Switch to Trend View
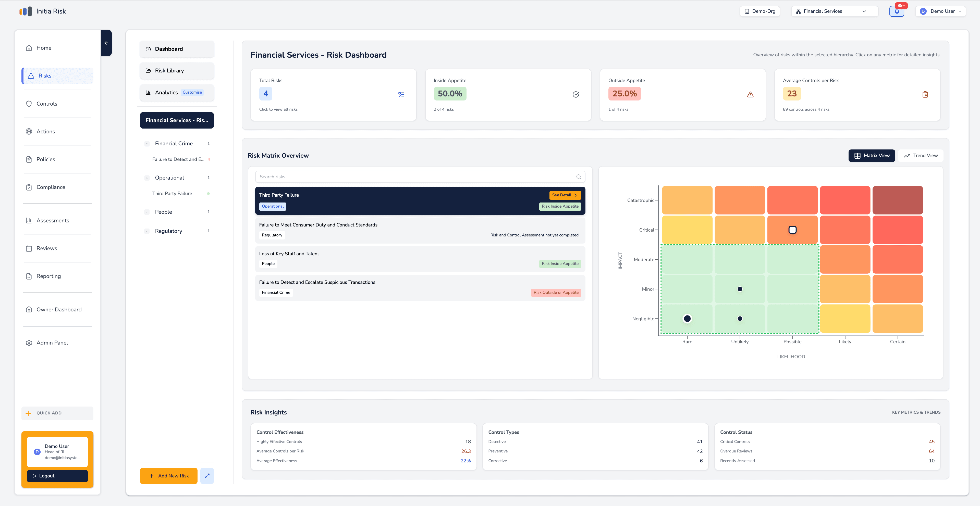The width and height of the screenshot is (980, 506). pyautogui.click(x=921, y=156)
